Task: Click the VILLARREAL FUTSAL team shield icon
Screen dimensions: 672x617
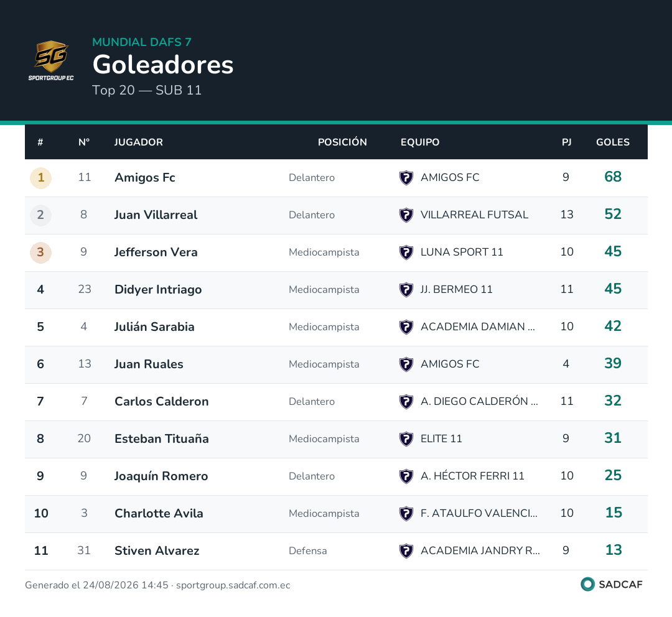Action: (x=406, y=215)
